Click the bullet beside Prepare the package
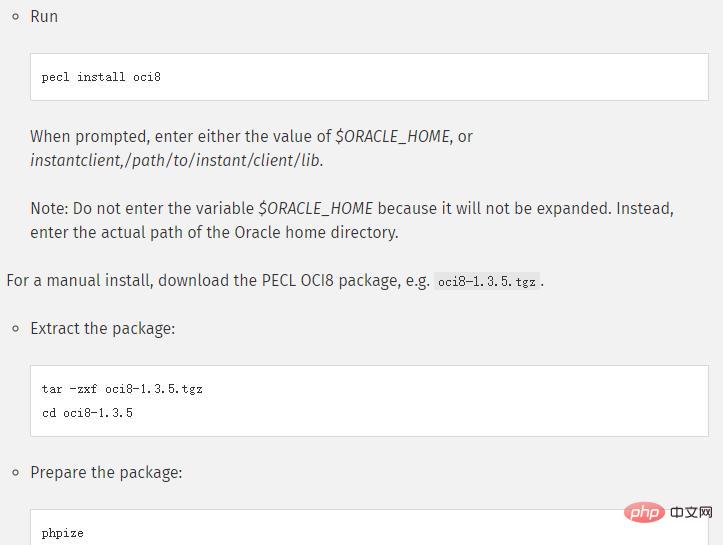The height and width of the screenshot is (545, 723). click(x=15, y=472)
